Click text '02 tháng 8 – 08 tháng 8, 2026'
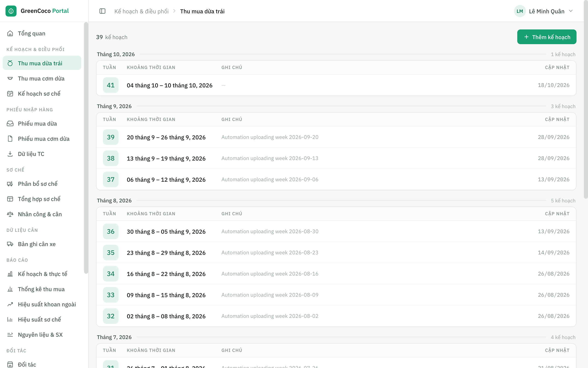The image size is (588, 368). click(x=166, y=316)
